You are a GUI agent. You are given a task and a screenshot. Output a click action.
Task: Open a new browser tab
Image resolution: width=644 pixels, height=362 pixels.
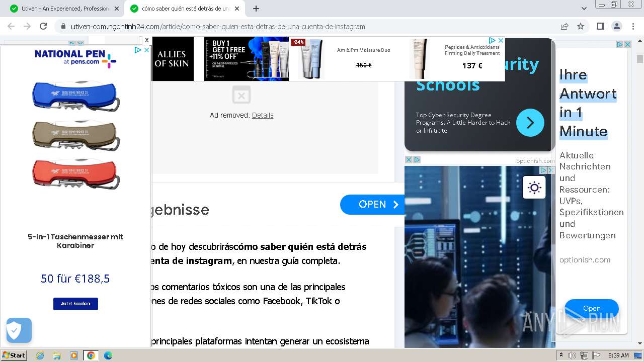256,9
